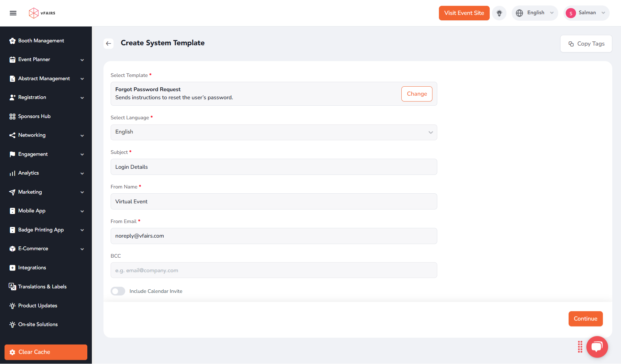Expand the Event Planner section
This screenshot has width=621, height=364.
click(x=34, y=59)
